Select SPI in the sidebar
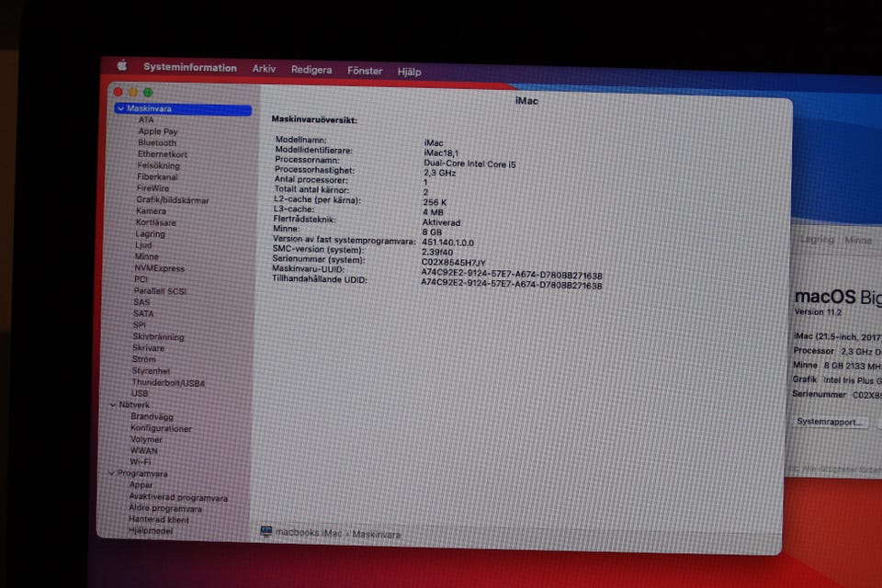Screen dimensions: 882x588 (140, 325)
